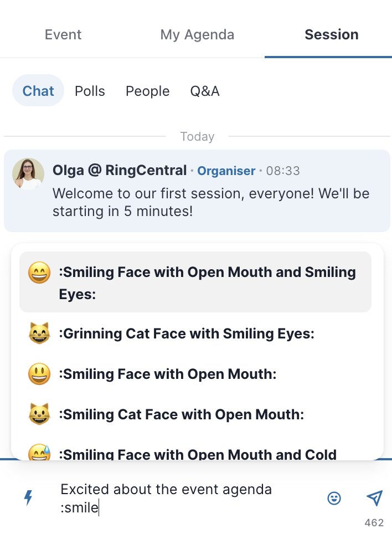
Task: Select the grinning smiling eyes emoji icon
Action: (x=39, y=273)
